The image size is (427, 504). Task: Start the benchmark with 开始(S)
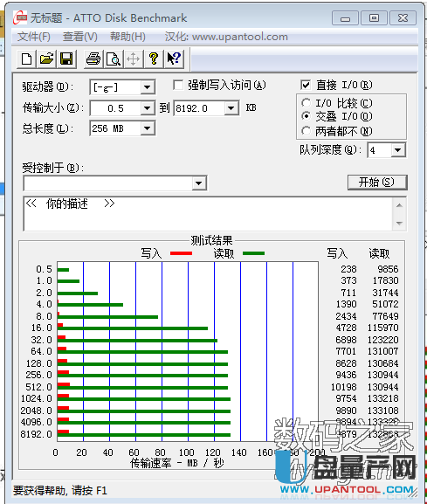[377, 183]
